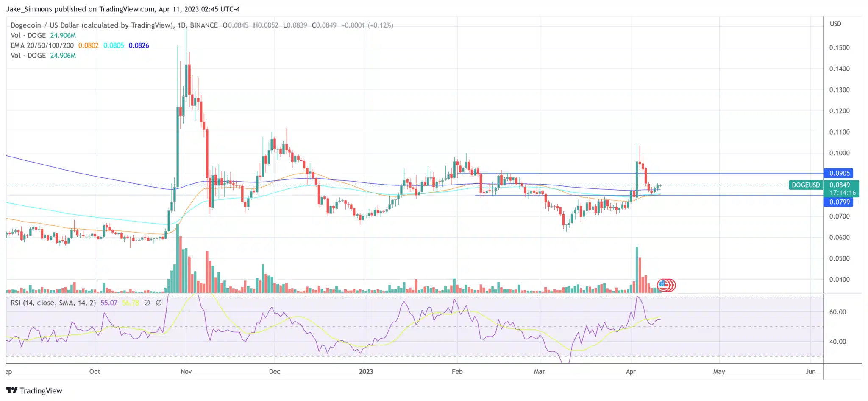868x401 pixels.
Task: Click the purple RSI value 55.07
Action: click(109, 303)
